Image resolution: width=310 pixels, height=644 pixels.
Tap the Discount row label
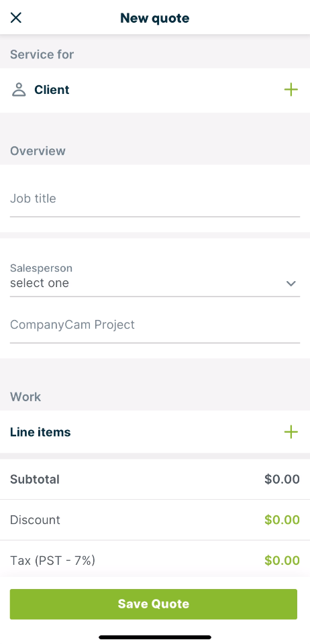[x=35, y=519]
